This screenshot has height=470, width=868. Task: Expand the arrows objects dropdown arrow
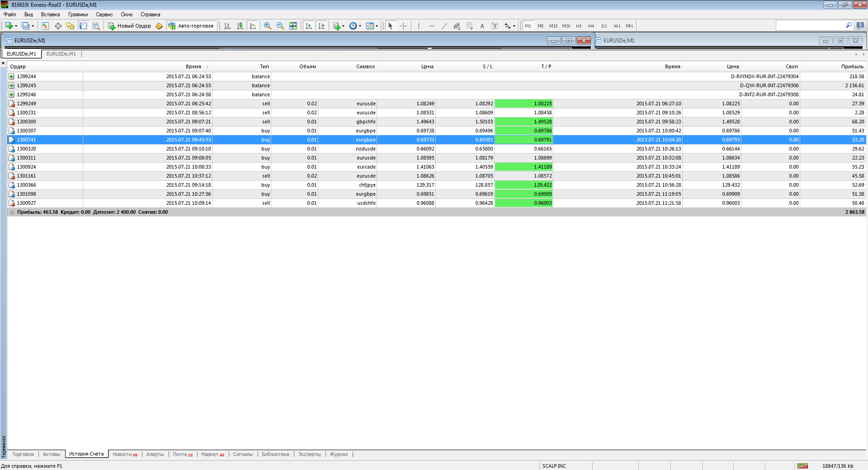tap(514, 26)
